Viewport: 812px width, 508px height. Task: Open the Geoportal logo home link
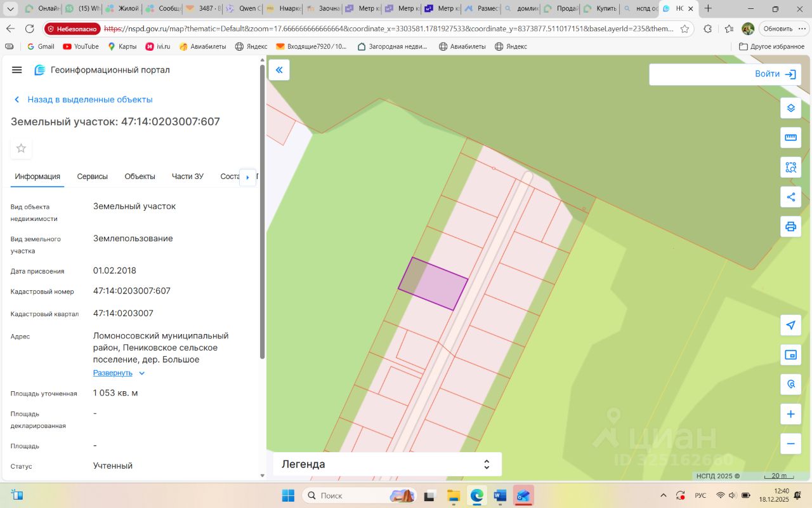(x=102, y=70)
